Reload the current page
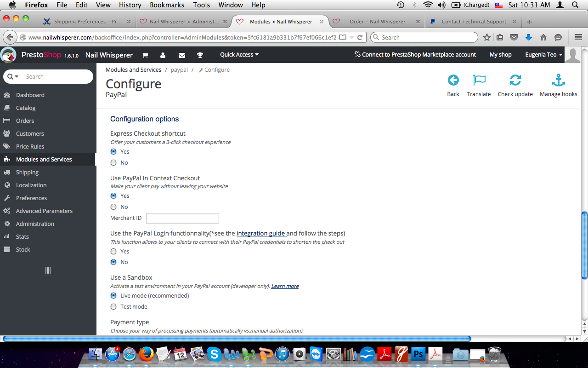This screenshot has width=588, height=368. [360, 37]
